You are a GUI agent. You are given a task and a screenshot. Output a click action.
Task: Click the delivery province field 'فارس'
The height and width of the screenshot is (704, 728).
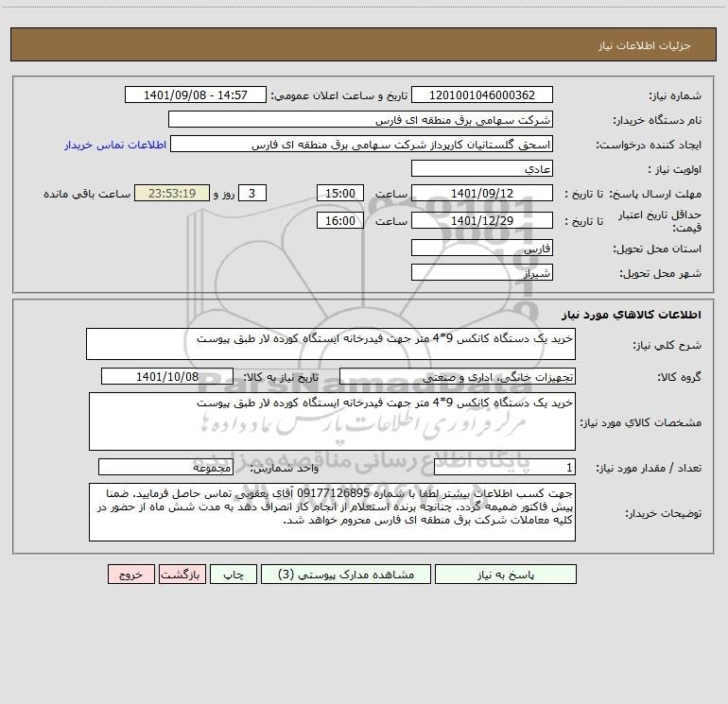482,249
